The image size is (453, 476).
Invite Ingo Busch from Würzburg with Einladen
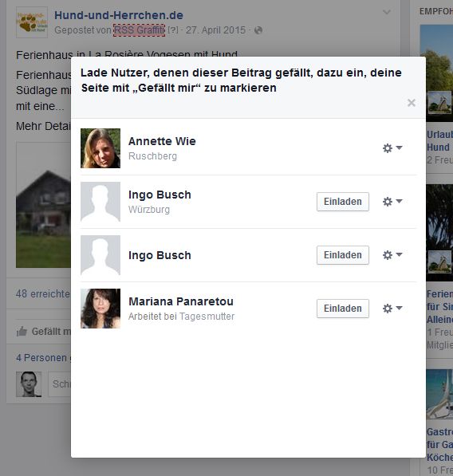pyautogui.click(x=343, y=202)
